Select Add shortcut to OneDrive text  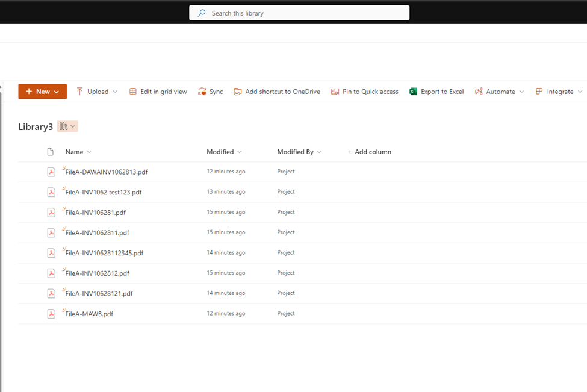coord(282,92)
